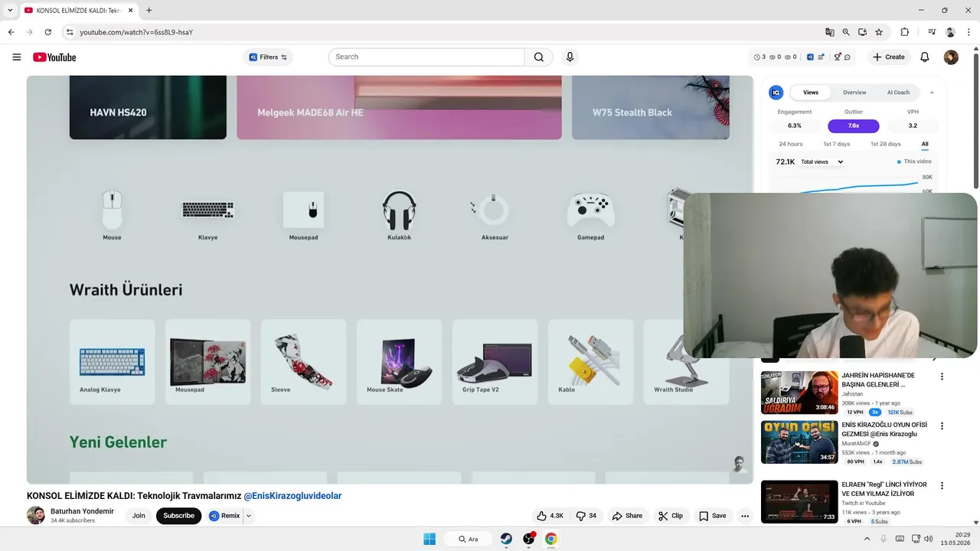Click the Create button
This screenshot has width=980, height=551.
coord(889,57)
